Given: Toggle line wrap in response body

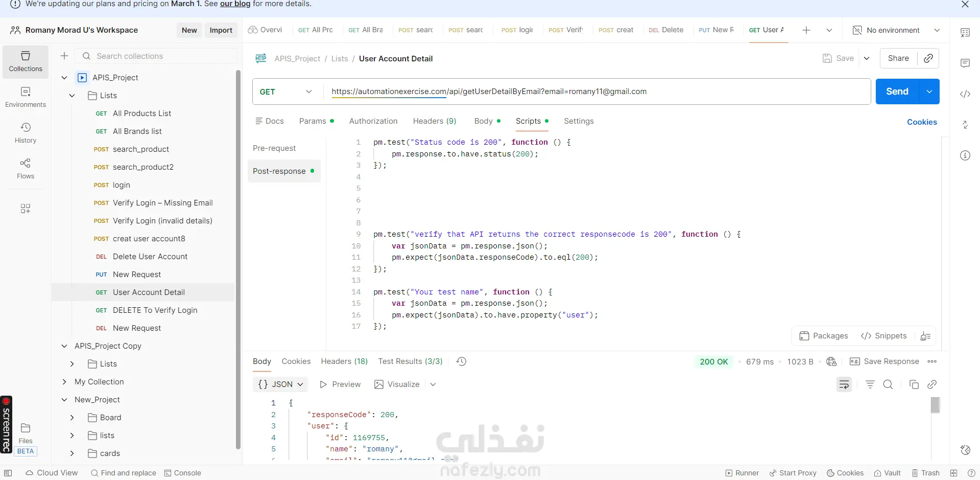Looking at the screenshot, I should [x=844, y=384].
